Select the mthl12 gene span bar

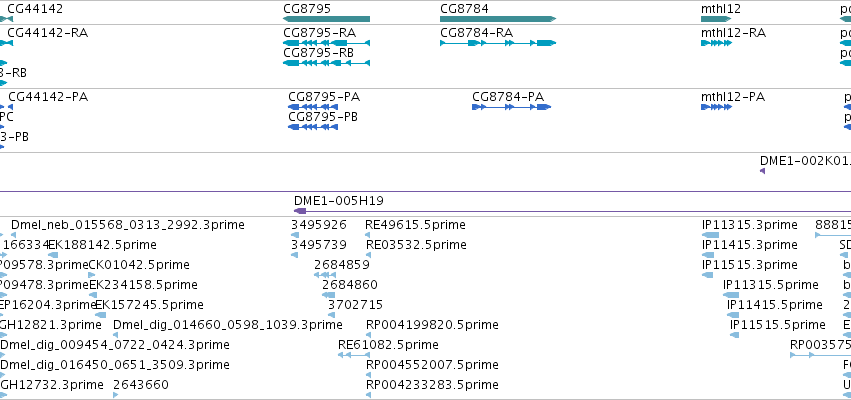[x=716, y=19]
